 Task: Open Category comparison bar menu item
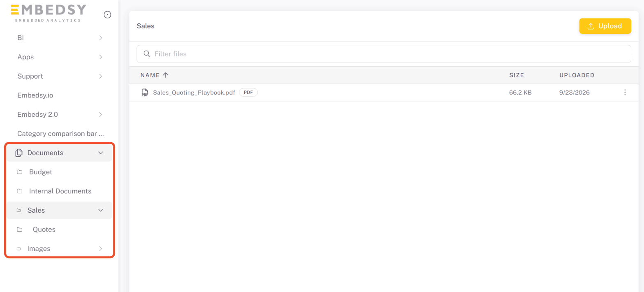(60, 134)
